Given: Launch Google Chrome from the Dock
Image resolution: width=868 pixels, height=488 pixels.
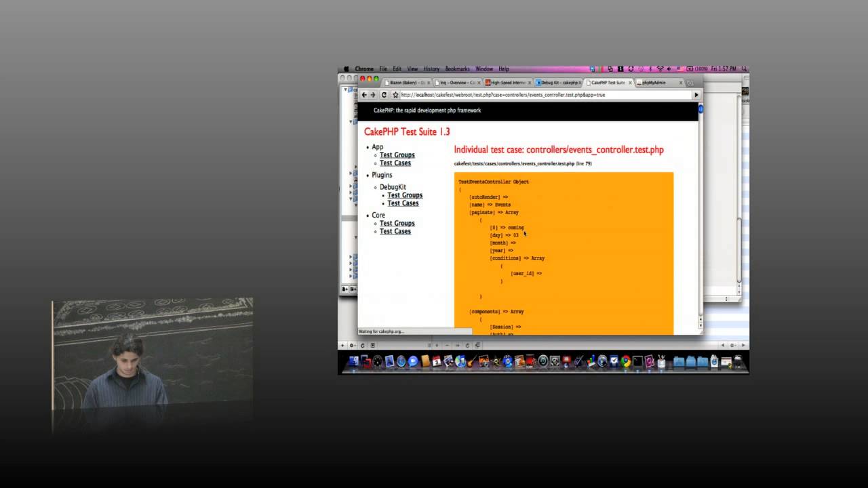Looking at the screenshot, I should (625, 362).
